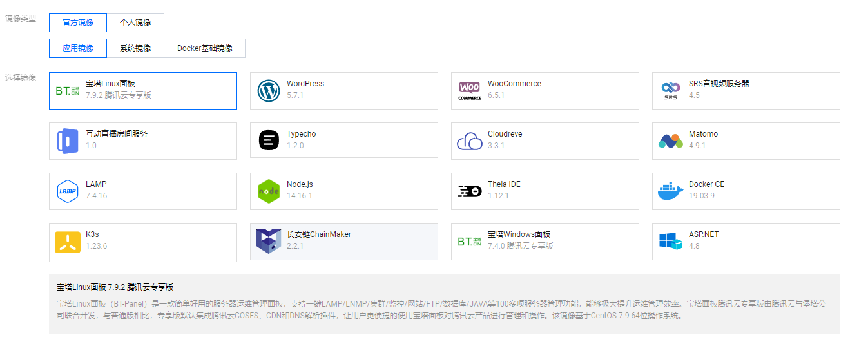Click the 镜像类型 label
Image resolution: width=868 pixels, height=344 pixels.
21,19
